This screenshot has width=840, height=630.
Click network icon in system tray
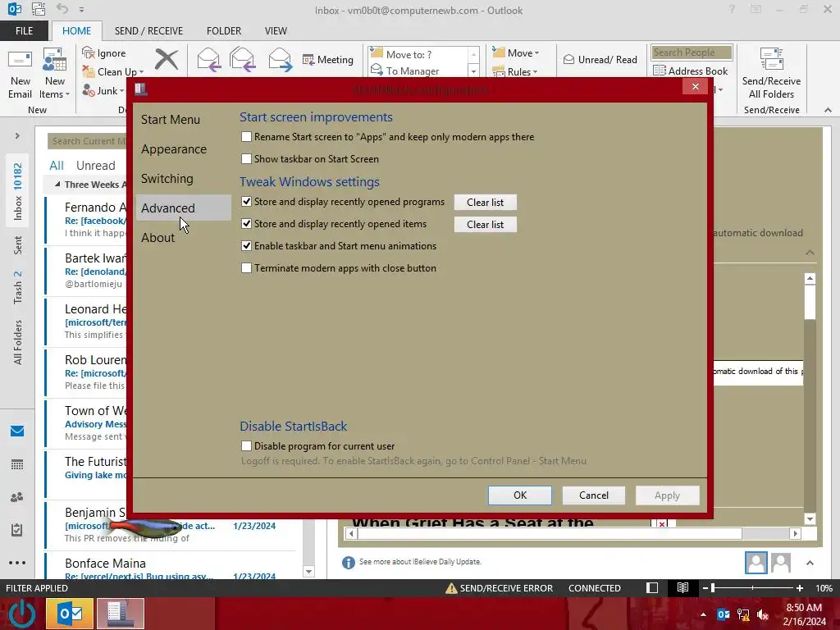click(743, 614)
